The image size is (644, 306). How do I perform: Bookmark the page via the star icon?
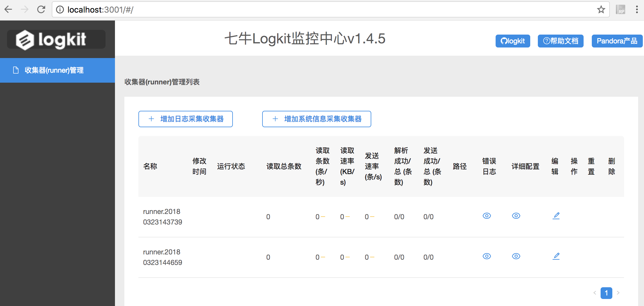(601, 9)
